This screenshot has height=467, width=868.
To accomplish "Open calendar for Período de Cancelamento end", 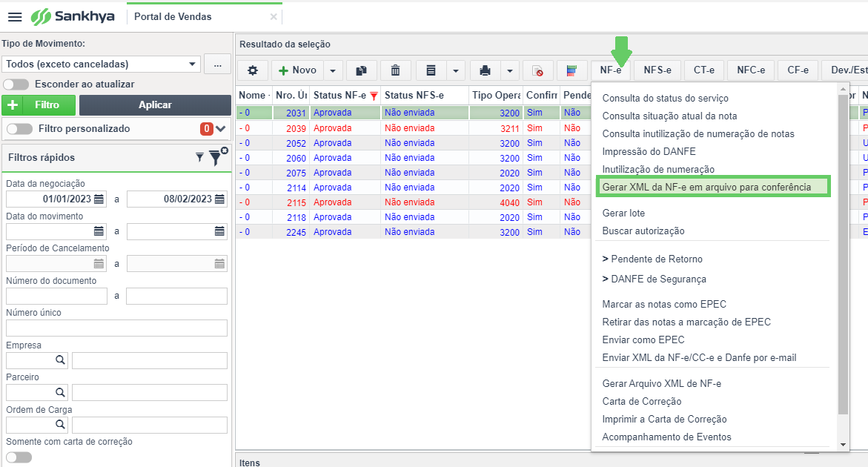I will [x=219, y=264].
